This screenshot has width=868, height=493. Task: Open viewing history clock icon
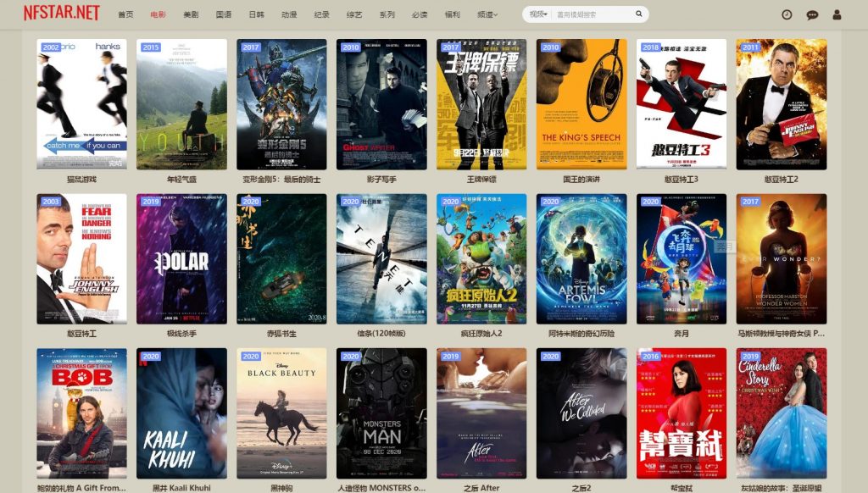pos(787,15)
